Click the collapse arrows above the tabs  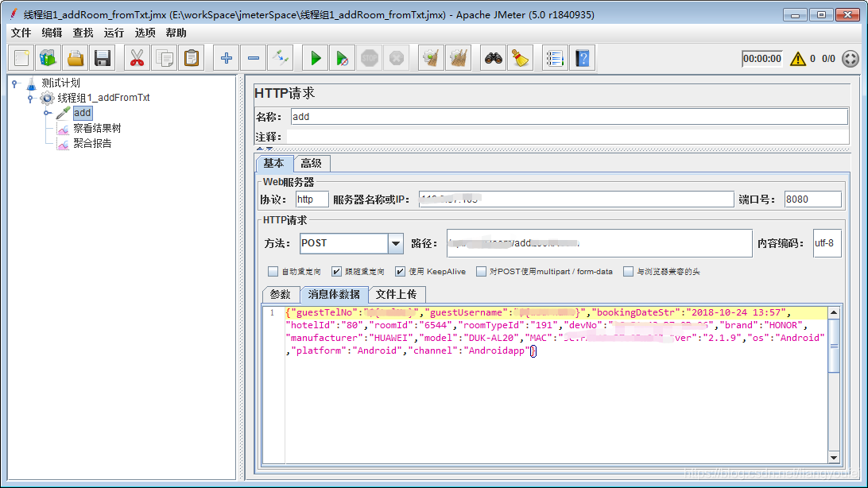[265, 149]
